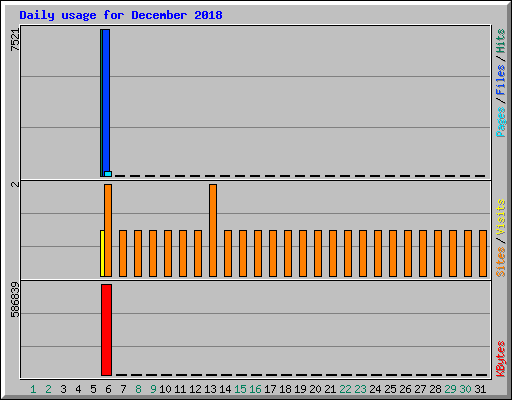Select the small cyan pages bar for day 6
The height and width of the screenshot is (400, 512).
[108, 174]
